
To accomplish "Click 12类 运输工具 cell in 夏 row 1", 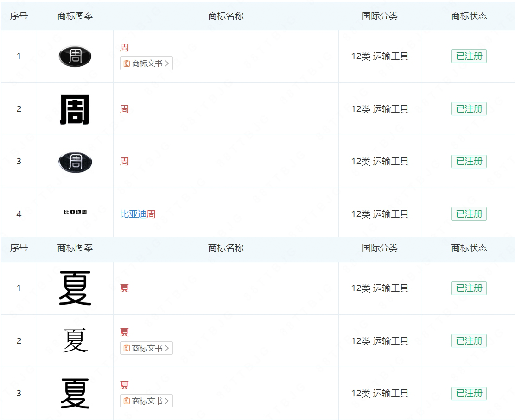I will click(x=380, y=288).
